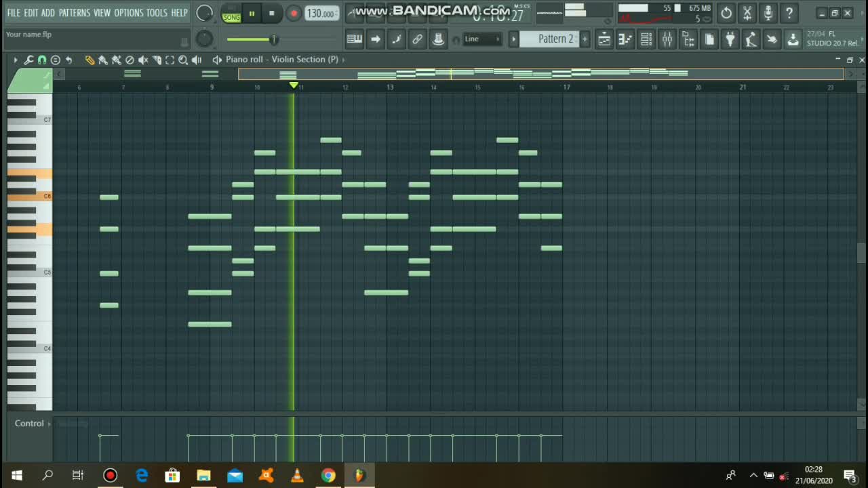Open the Playlist view icon

click(604, 39)
